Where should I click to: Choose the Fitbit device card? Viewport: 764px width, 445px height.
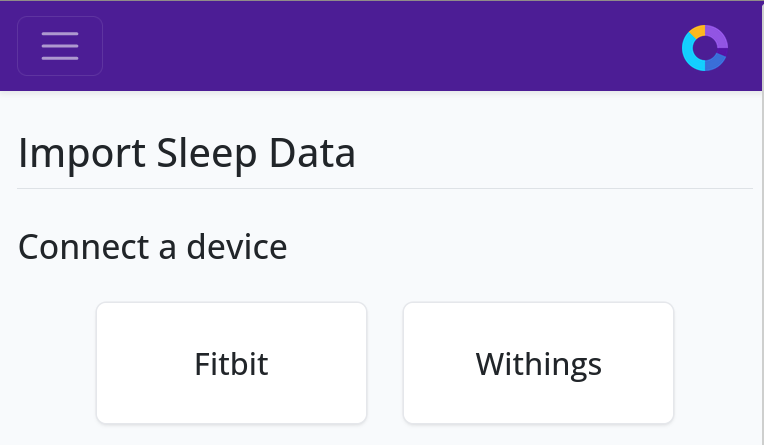click(x=231, y=363)
